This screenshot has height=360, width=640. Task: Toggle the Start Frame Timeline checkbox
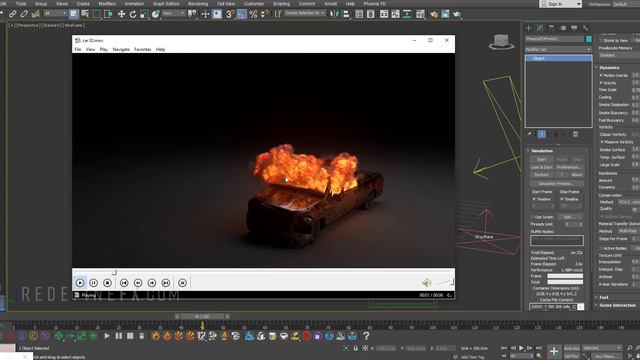534,199
